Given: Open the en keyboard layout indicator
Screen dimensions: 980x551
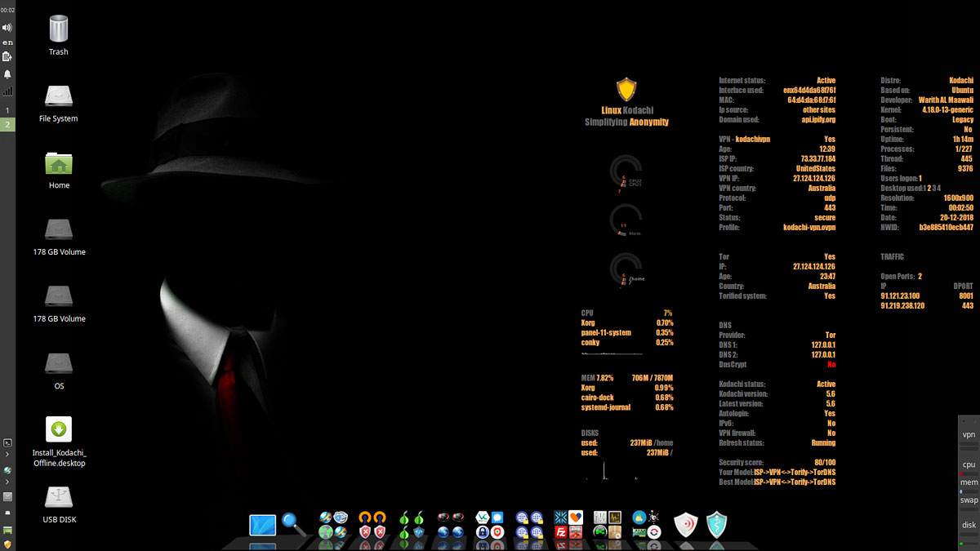Looking at the screenshot, I should pos(7,42).
